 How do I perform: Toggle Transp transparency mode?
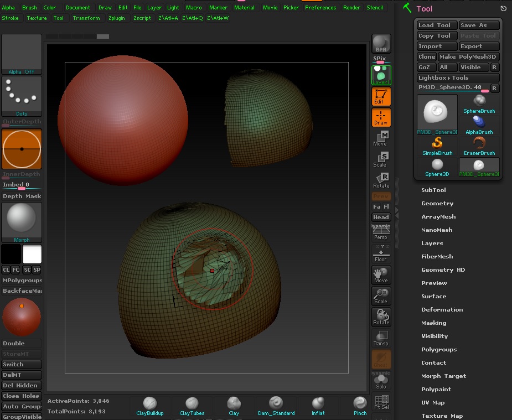click(381, 338)
